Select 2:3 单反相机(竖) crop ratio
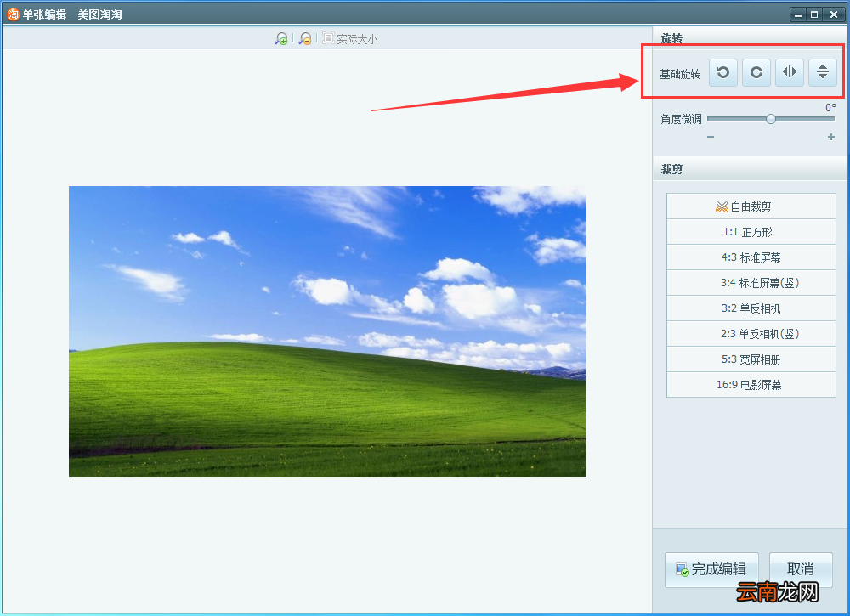 coord(751,334)
